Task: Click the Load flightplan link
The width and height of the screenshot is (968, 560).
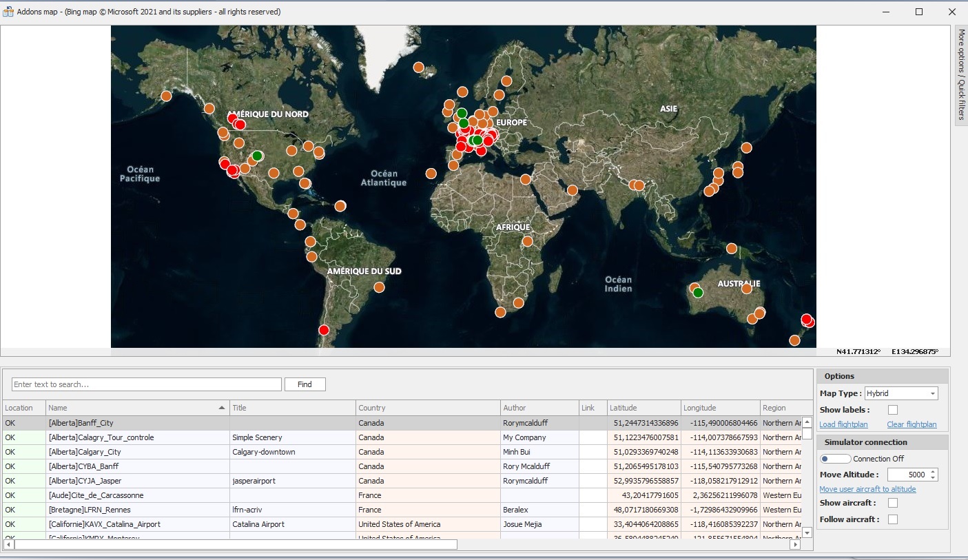Action: 843,424
